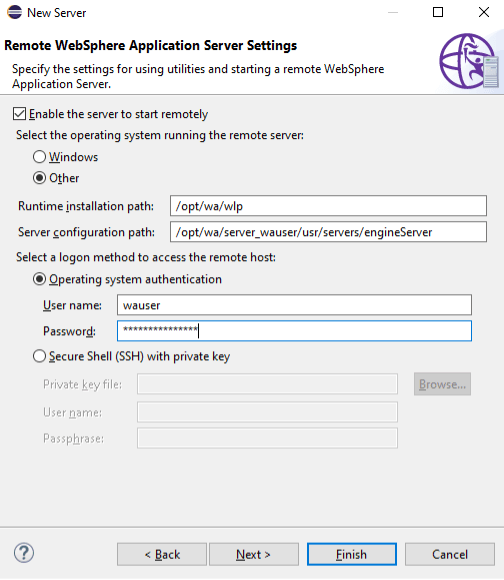Viewport: 504px width, 580px height.
Task: Open the help question mark icon
Action: tap(24, 553)
